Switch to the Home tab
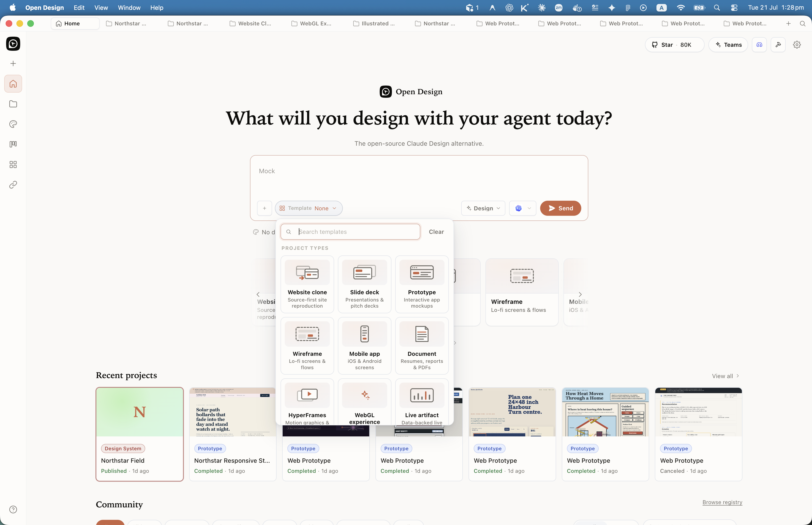The image size is (812, 525). (75, 24)
